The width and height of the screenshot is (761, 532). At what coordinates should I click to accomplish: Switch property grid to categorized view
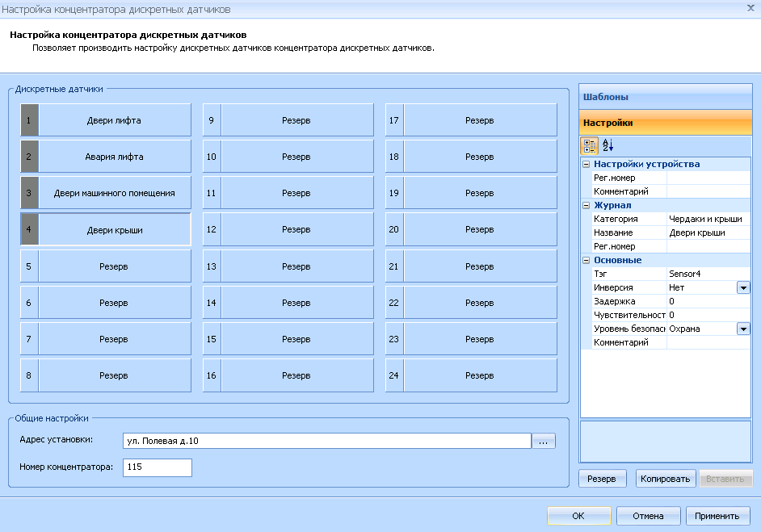[x=590, y=145]
